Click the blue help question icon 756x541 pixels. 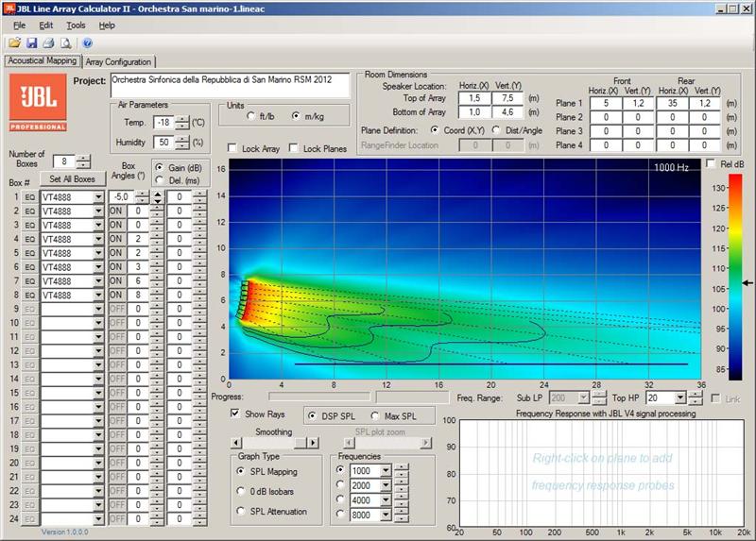[x=87, y=42]
